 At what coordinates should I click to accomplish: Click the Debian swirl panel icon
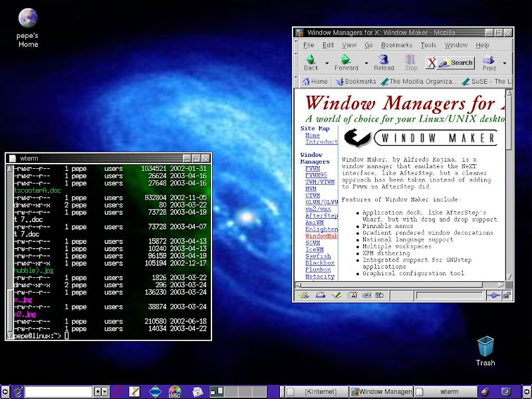[x=118, y=392]
